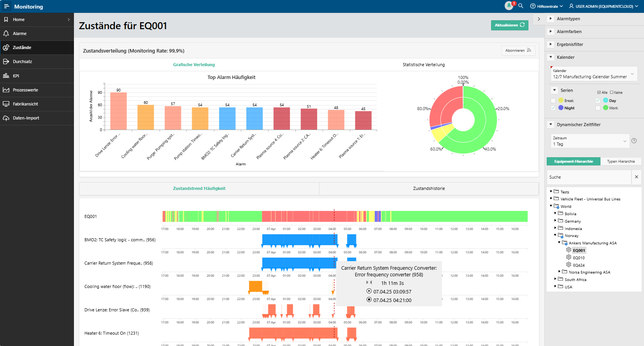
Task: Switch to Statistische Verteilung tab
Action: click(423, 65)
